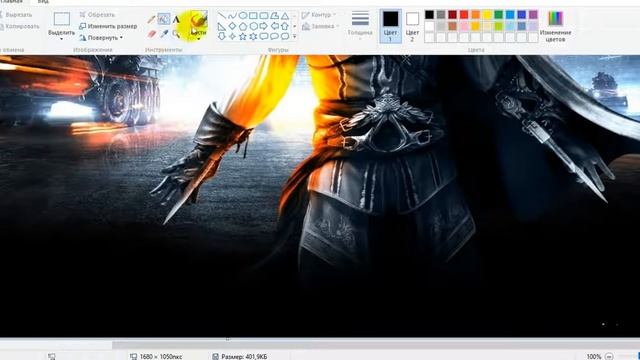Screen dimensions: 640x360
Task: Choose the Pentagon shape
Action: [x=243, y=26]
